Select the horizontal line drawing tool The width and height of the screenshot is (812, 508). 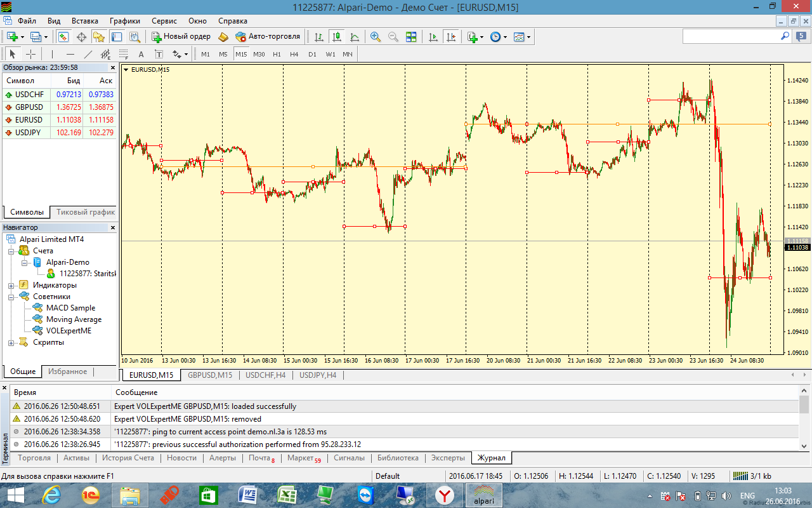click(70, 54)
